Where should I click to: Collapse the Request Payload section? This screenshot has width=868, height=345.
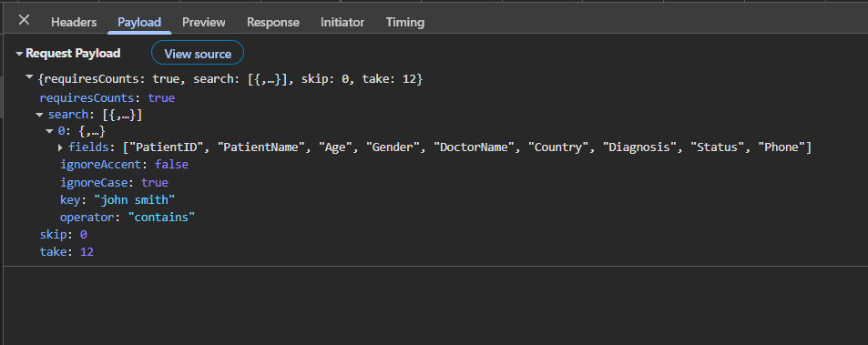tap(19, 54)
